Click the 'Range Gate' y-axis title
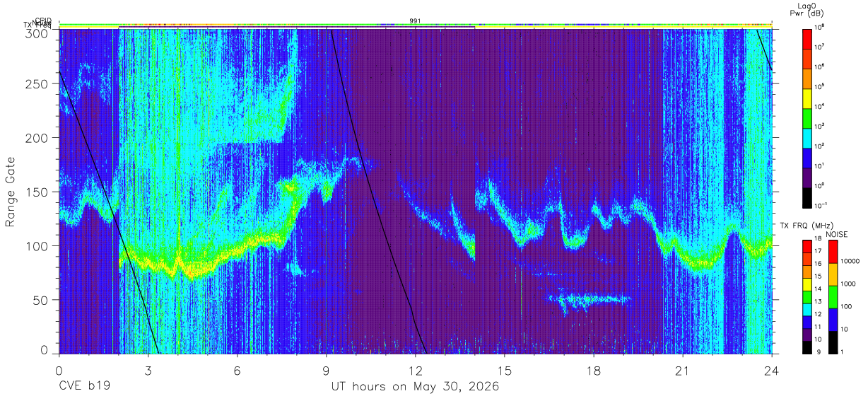 tap(11, 191)
